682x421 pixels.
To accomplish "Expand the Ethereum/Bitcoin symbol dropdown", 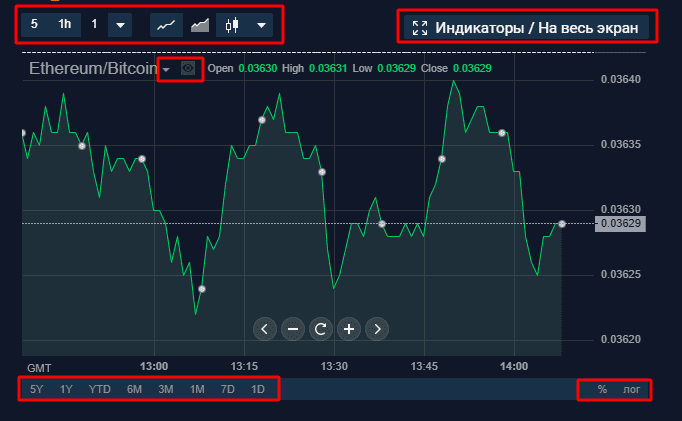I will pyautogui.click(x=166, y=69).
